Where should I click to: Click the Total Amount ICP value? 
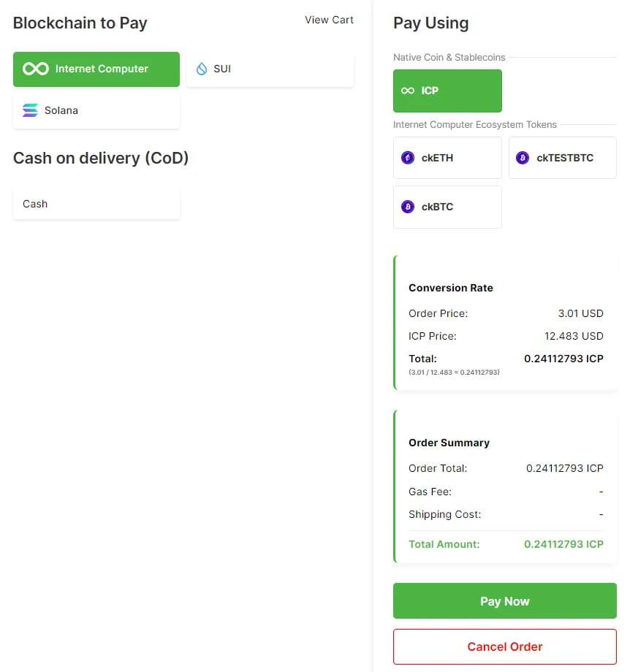pyautogui.click(x=563, y=544)
